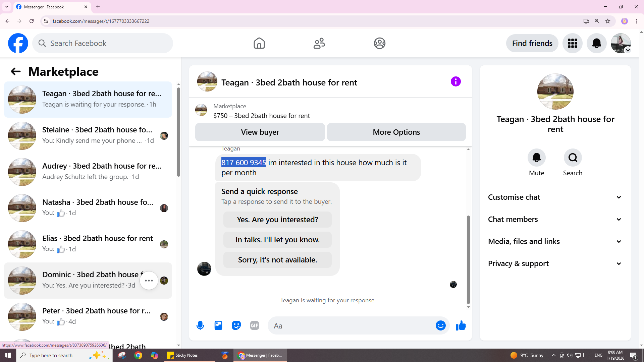Viewport: 644px width, 362px height.
Task: Open options menu for Dominic conversation
Action: pyautogui.click(x=149, y=281)
